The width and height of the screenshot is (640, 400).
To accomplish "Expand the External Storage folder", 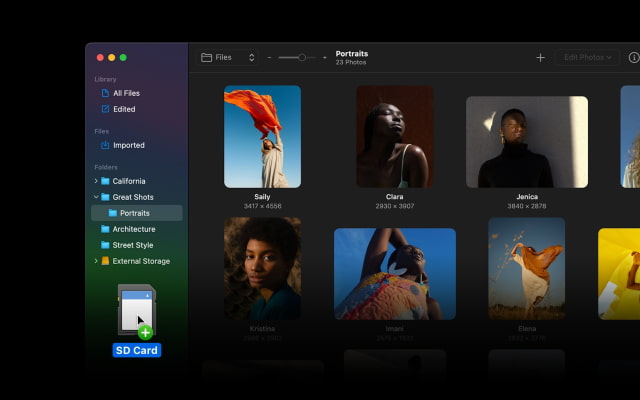I will point(96,261).
